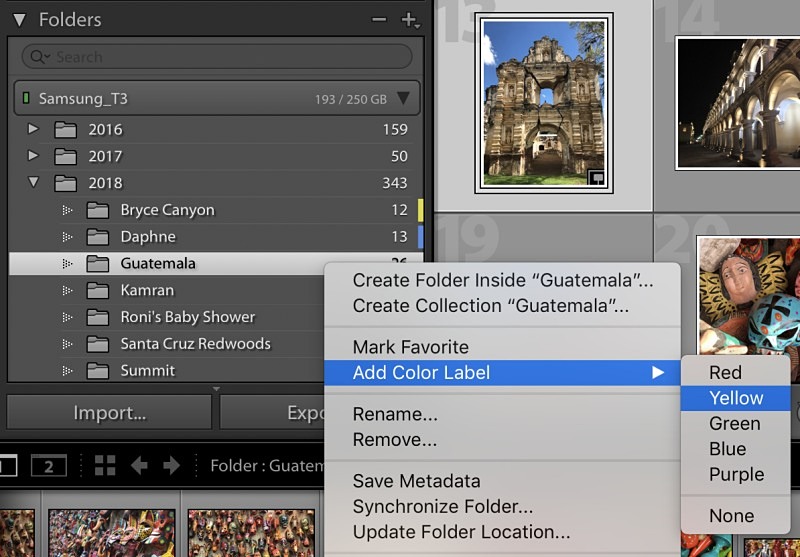Select the ruined church facade thumbnail

[x=544, y=103]
